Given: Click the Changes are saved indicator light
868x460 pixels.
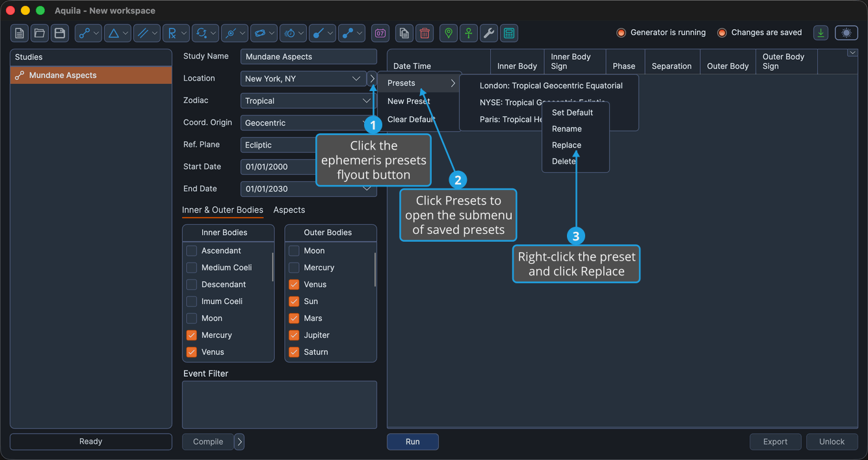Looking at the screenshot, I should 722,32.
